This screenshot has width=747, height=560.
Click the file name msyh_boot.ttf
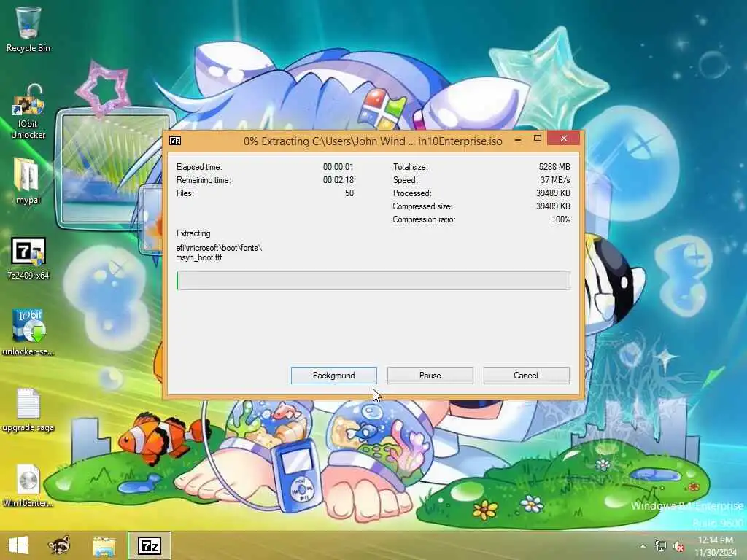(x=199, y=257)
